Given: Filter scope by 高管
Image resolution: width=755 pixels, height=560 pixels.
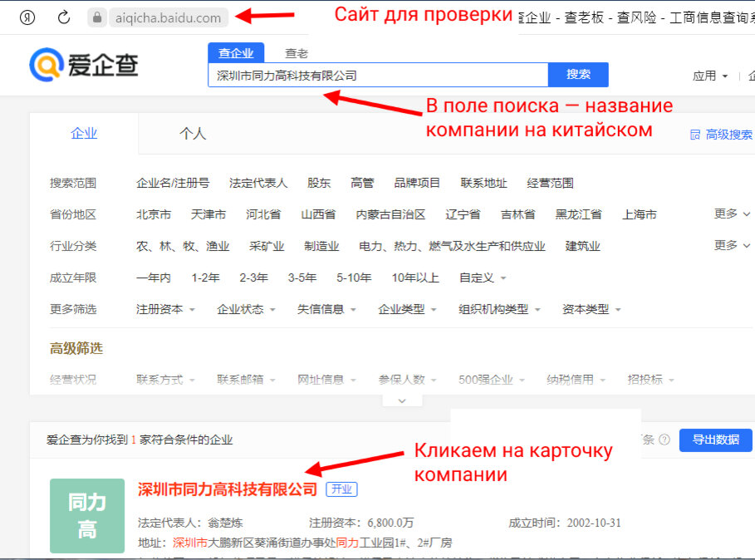Looking at the screenshot, I should pos(362,183).
